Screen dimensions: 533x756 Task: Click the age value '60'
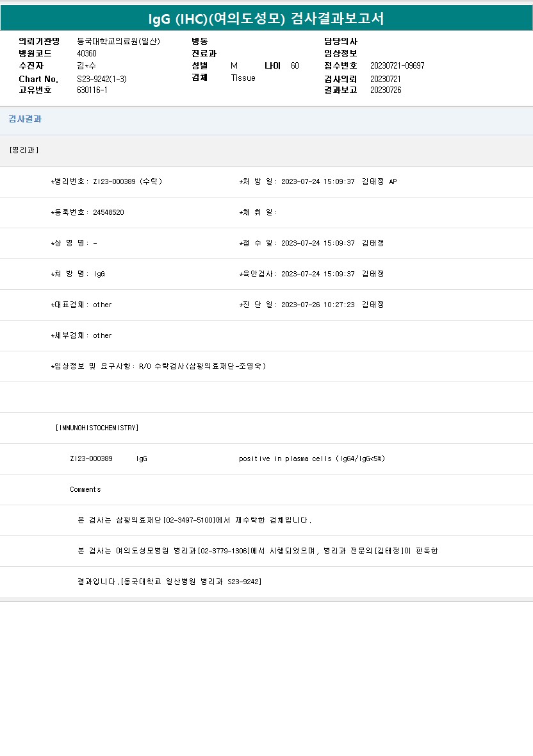click(x=295, y=65)
